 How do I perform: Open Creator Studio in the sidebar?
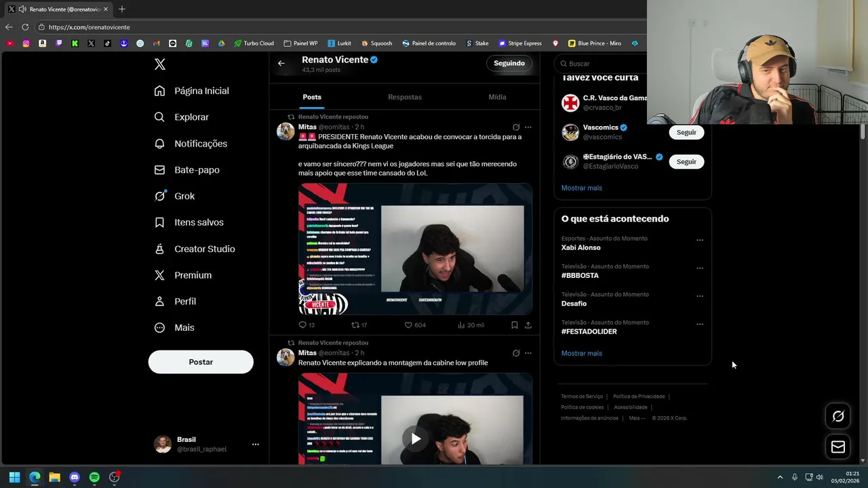(x=195, y=249)
